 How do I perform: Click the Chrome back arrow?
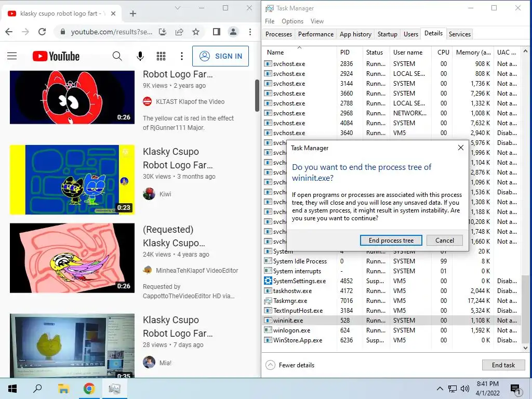click(9, 32)
